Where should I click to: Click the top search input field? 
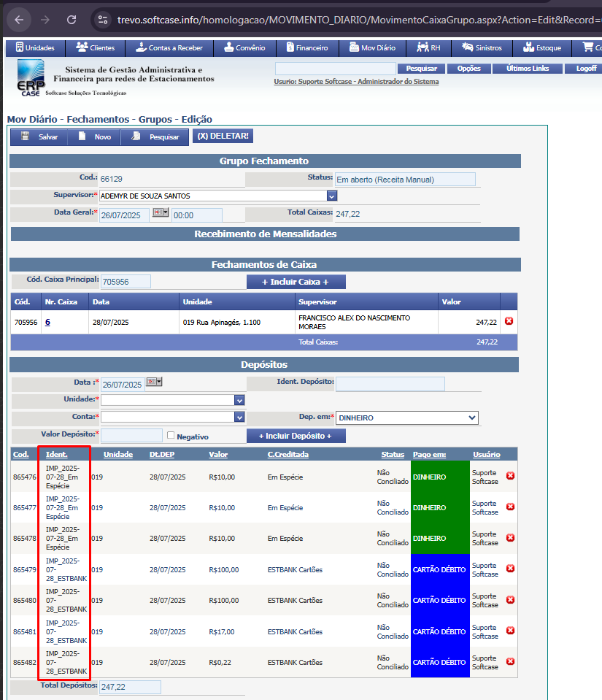pos(335,69)
